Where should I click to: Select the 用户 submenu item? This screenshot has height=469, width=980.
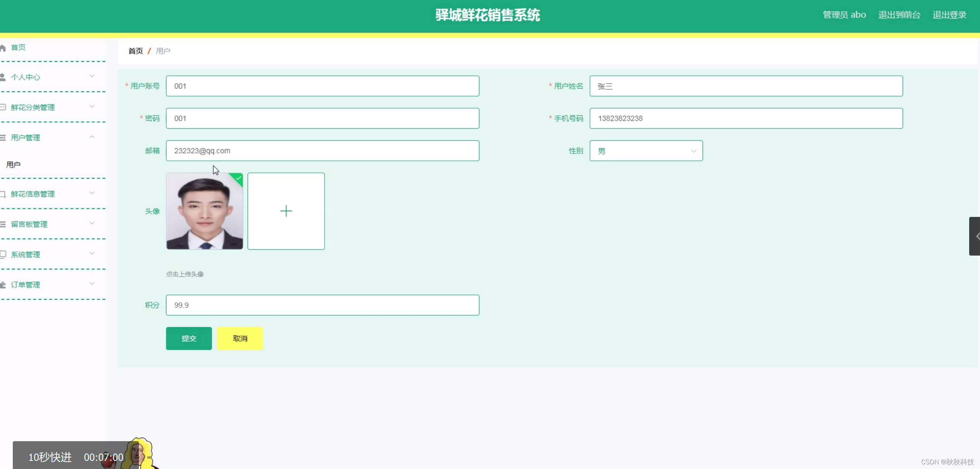click(14, 165)
